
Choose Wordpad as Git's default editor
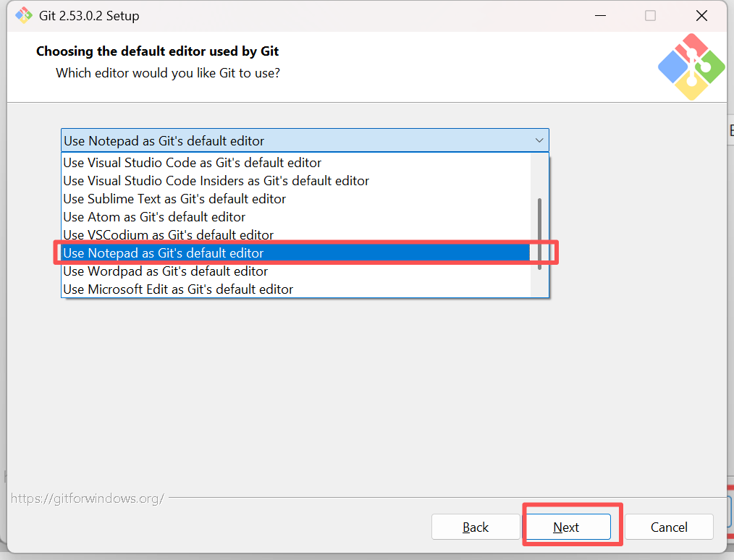click(x=296, y=271)
